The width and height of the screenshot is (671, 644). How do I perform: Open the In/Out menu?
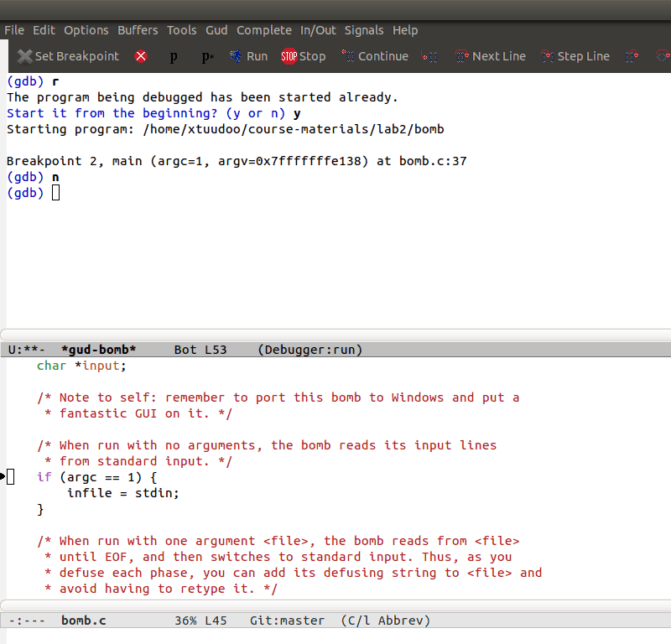318,30
